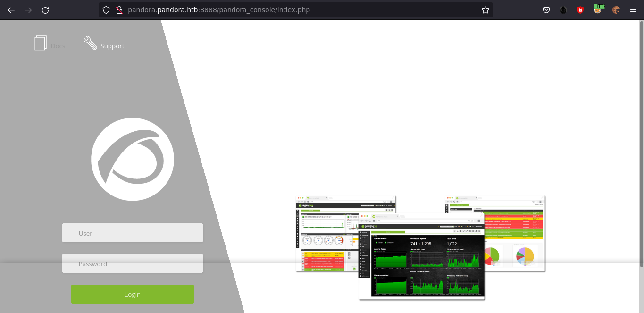Open the Firefox hamburger menu

(633, 10)
